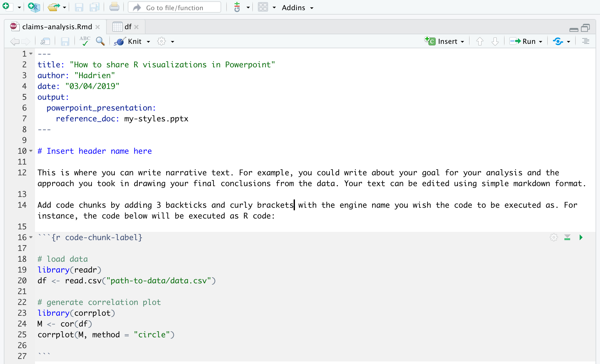Open the Addins menu
Viewport: 600px width, 364px height.
[x=297, y=8]
